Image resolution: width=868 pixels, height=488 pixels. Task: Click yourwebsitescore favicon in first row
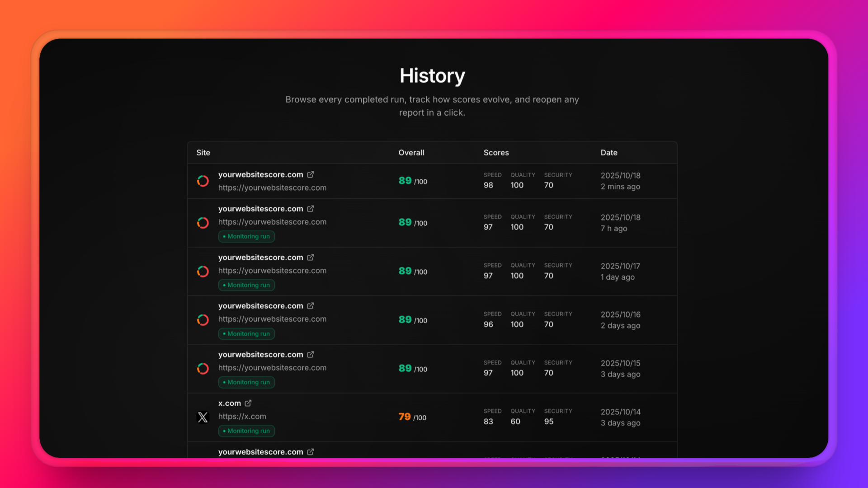tap(203, 181)
